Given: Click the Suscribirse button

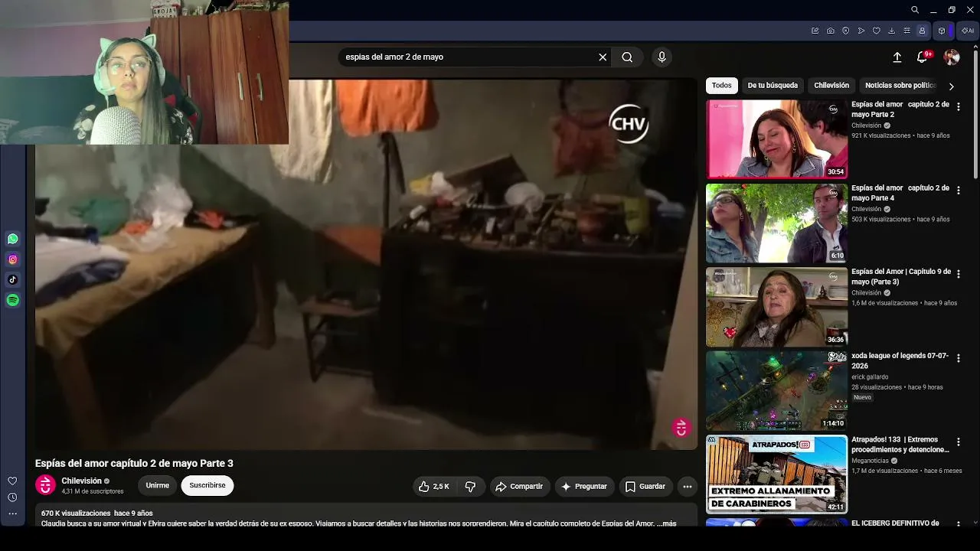Looking at the screenshot, I should click(x=207, y=485).
